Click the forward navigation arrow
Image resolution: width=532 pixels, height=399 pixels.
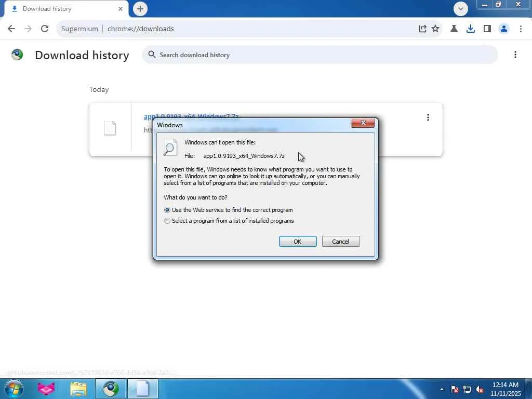pyautogui.click(x=28, y=29)
